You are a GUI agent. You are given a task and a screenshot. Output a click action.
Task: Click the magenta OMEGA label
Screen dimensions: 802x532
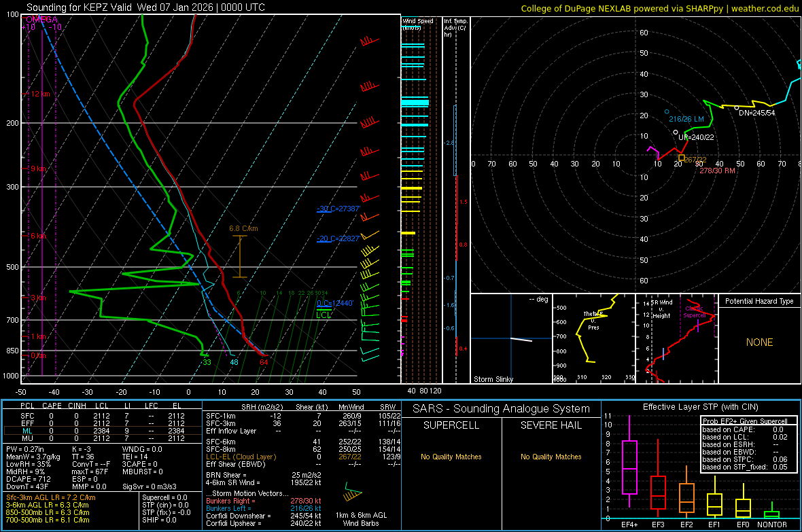coord(42,20)
